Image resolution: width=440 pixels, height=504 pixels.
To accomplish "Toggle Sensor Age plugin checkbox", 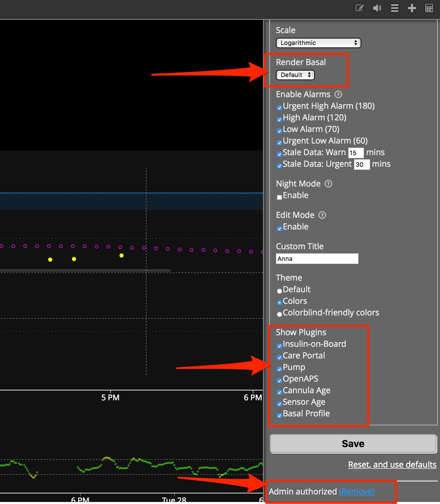I will pos(279,404).
